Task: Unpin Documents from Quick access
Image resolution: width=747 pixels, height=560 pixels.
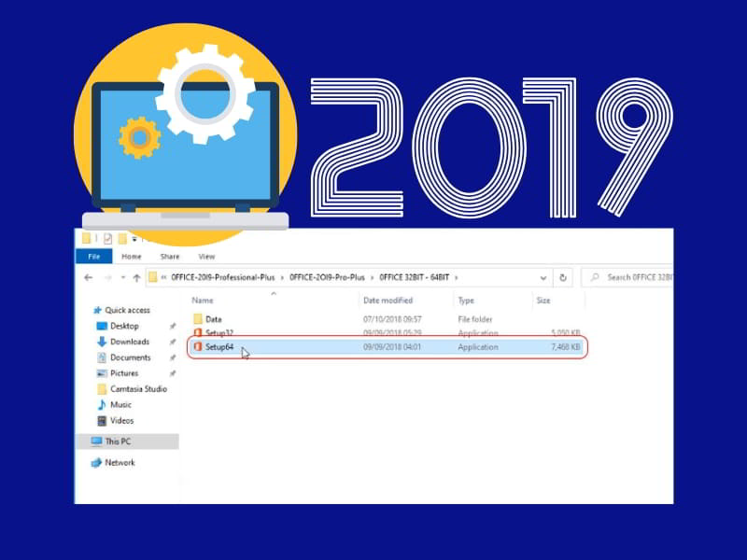Action: pos(173,357)
